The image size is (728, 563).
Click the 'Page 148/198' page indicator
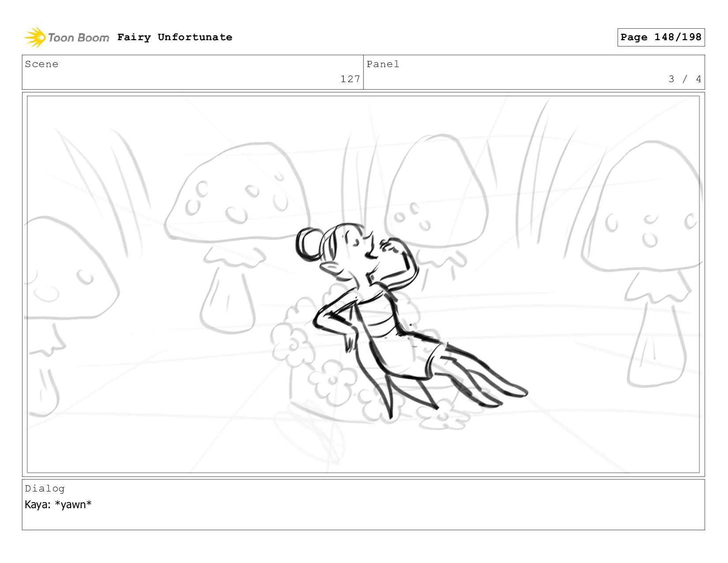point(661,37)
